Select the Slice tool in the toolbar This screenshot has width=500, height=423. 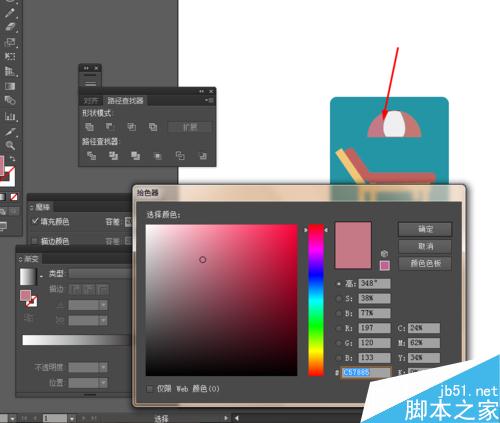[x=10, y=132]
